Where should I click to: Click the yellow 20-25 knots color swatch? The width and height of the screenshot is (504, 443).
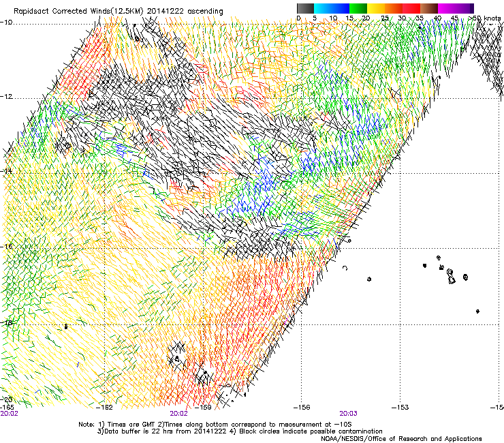(376, 8)
